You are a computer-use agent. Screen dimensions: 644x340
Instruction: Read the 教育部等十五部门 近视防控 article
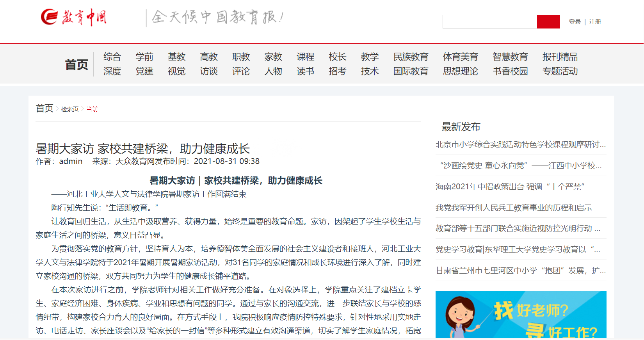pyautogui.click(x=518, y=228)
